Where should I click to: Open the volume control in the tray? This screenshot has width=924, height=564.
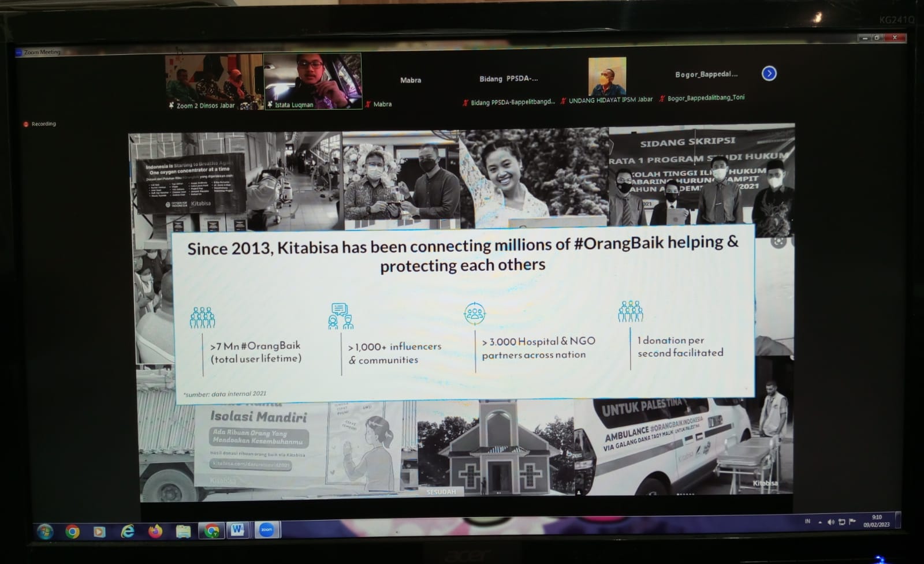(831, 522)
